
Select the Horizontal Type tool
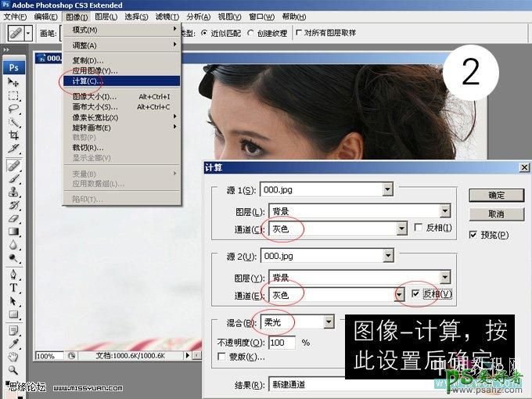coord(13,287)
